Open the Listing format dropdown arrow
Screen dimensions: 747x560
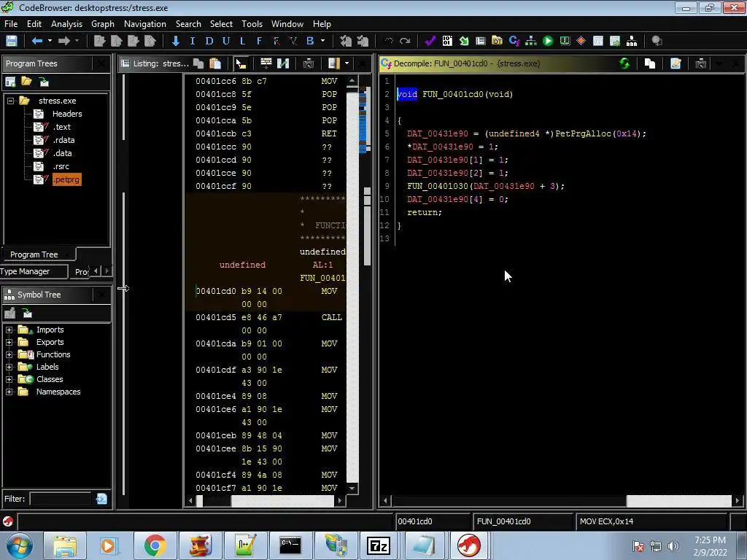pyautogui.click(x=347, y=63)
